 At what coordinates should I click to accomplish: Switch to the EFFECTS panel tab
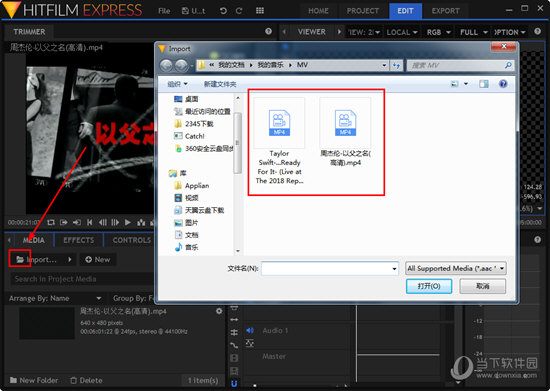[79, 240]
